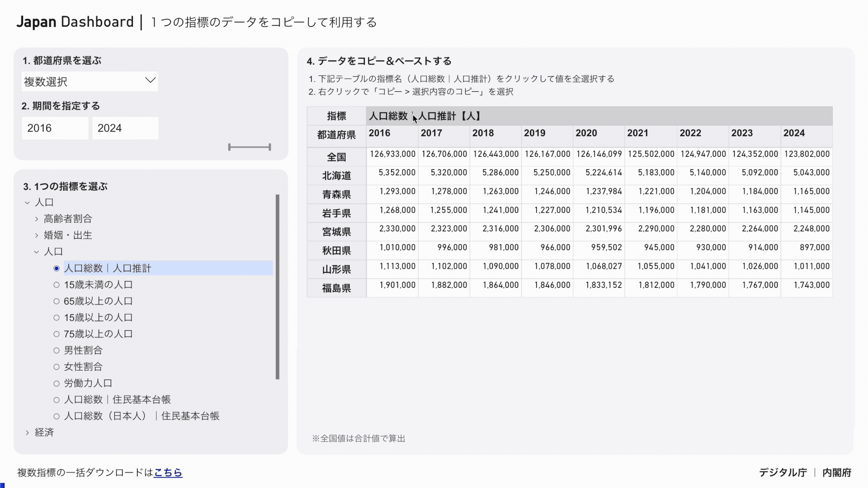This screenshot has height=488, width=868.
Task: Select the 人口総数｜人口推計 radio button
Action: tap(57, 268)
